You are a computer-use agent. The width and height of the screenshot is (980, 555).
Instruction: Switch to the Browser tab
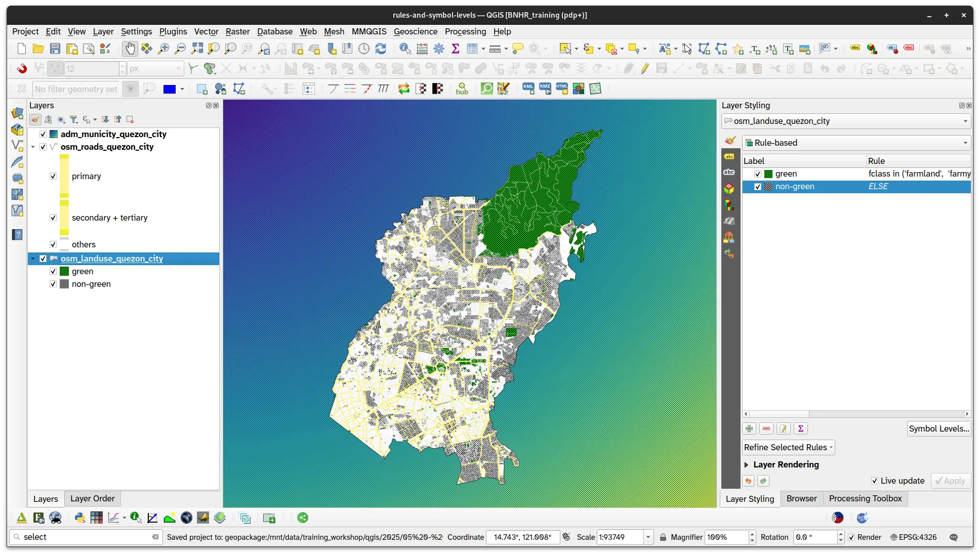pyautogui.click(x=801, y=498)
